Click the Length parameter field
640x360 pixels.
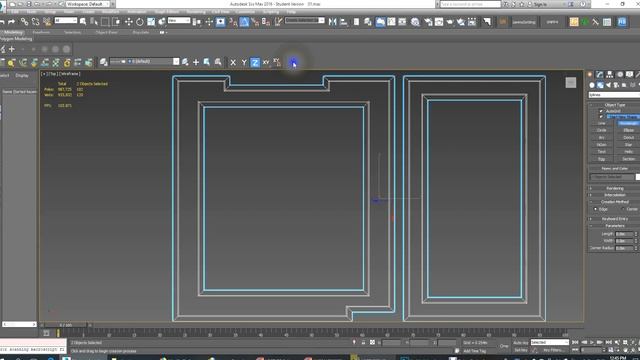click(624, 234)
